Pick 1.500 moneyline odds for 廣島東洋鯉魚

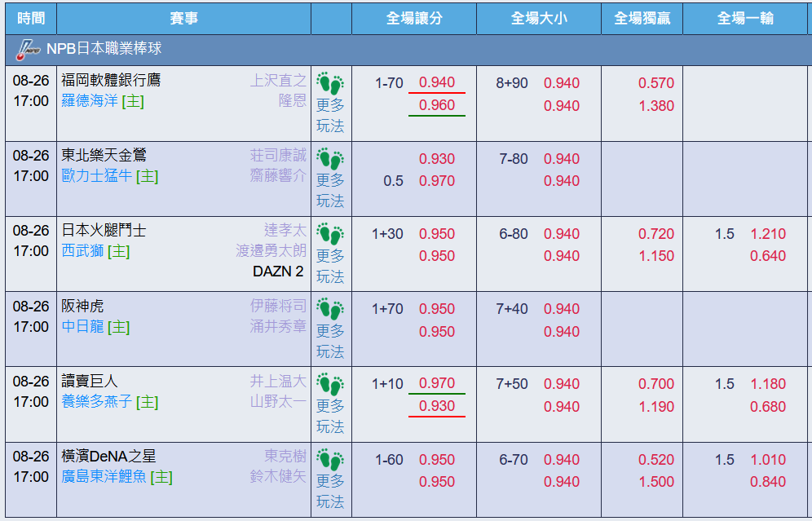pyautogui.click(x=656, y=482)
